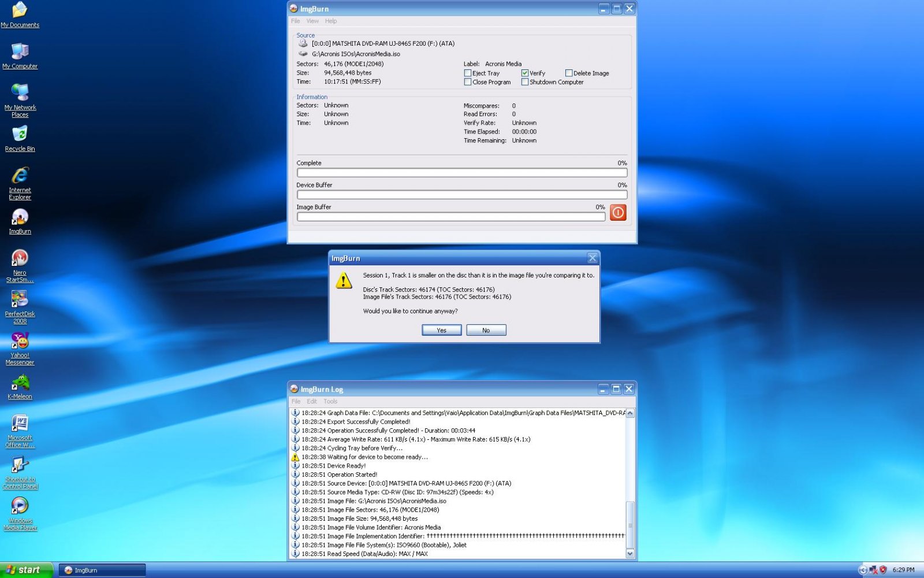Launch Internet Explorer from desktop

[20, 183]
